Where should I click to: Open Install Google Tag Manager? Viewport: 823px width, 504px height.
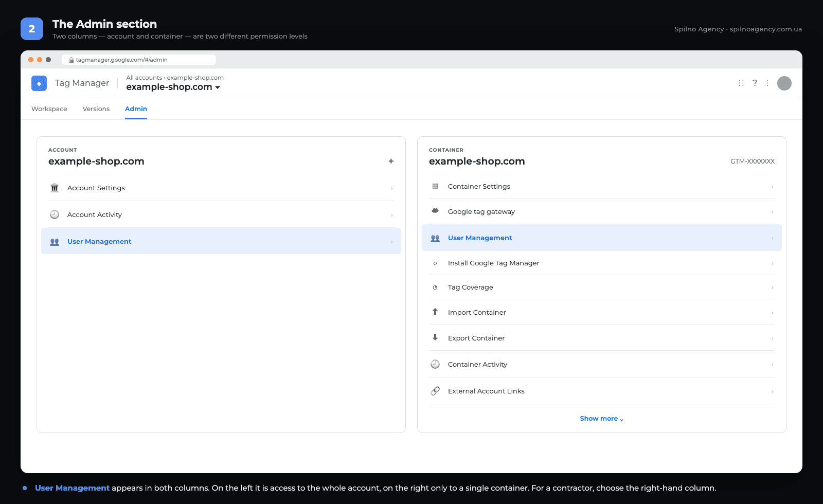pyautogui.click(x=602, y=263)
